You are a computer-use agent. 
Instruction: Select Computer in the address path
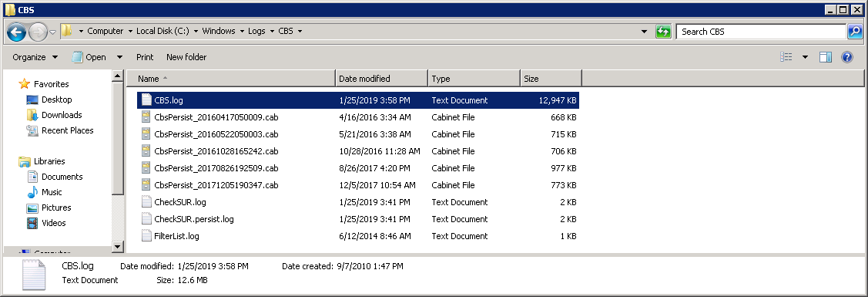(x=106, y=31)
